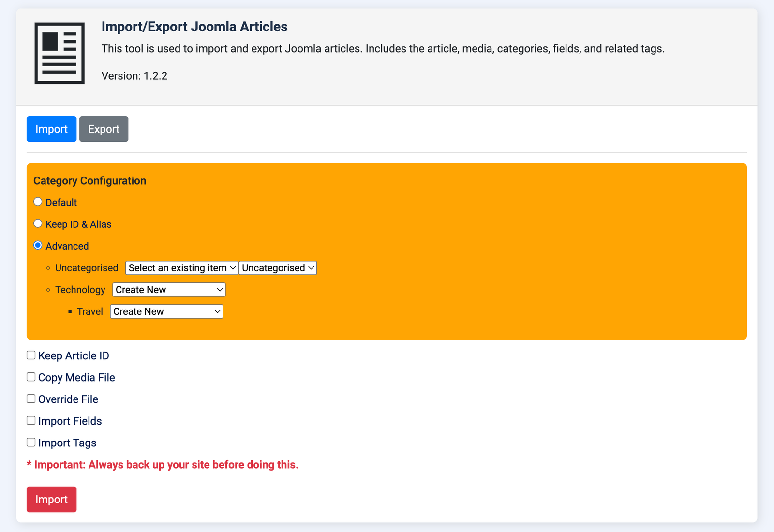Select the Keep ID & Alias option
This screenshot has height=532, width=774.
(38, 223)
